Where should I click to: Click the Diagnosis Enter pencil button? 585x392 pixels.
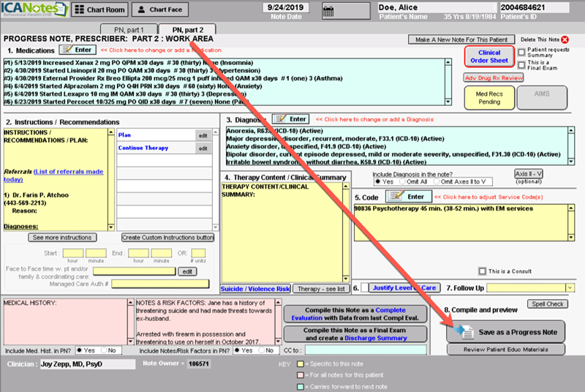pos(290,118)
